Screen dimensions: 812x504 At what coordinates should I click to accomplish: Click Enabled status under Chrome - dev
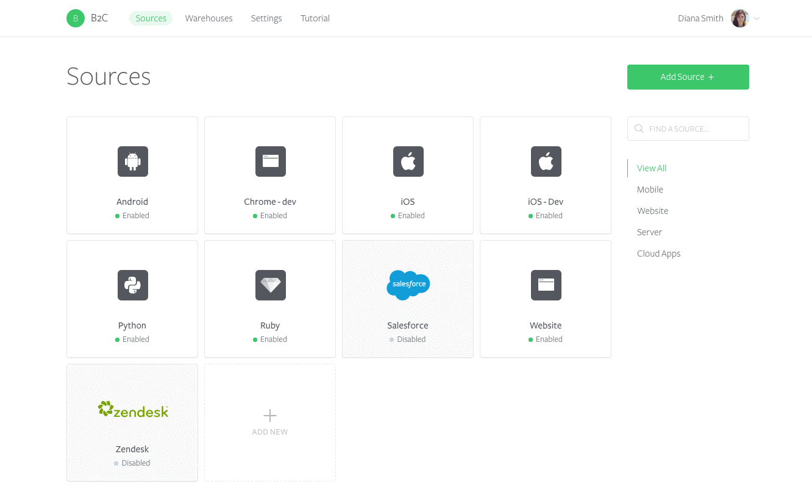tap(270, 216)
